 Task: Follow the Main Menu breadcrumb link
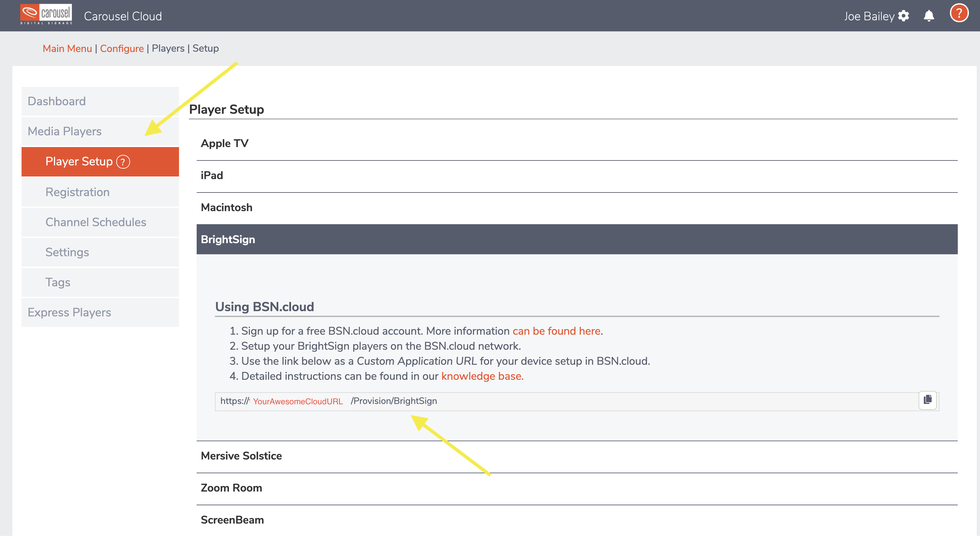(x=67, y=48)
